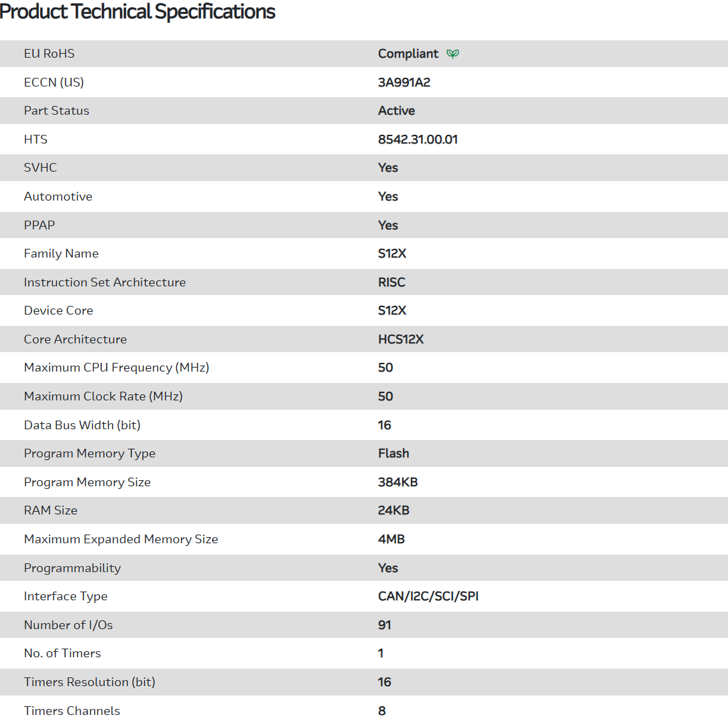The height and width of the screenshot is (721, 728).
Task: Select the Program Memory Type Flash value
Action: pos(393,453)
